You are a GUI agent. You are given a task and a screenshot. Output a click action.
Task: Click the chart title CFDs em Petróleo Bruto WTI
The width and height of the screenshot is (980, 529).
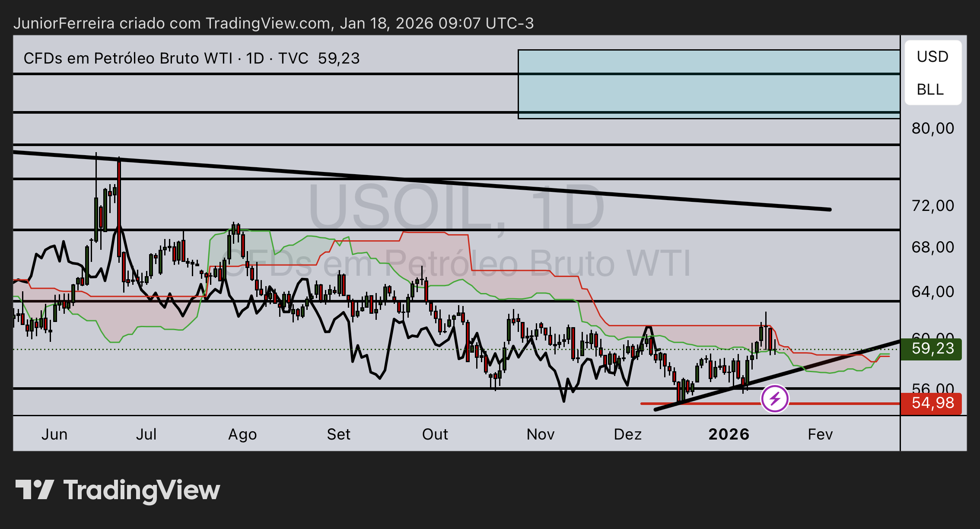point(128,58)
